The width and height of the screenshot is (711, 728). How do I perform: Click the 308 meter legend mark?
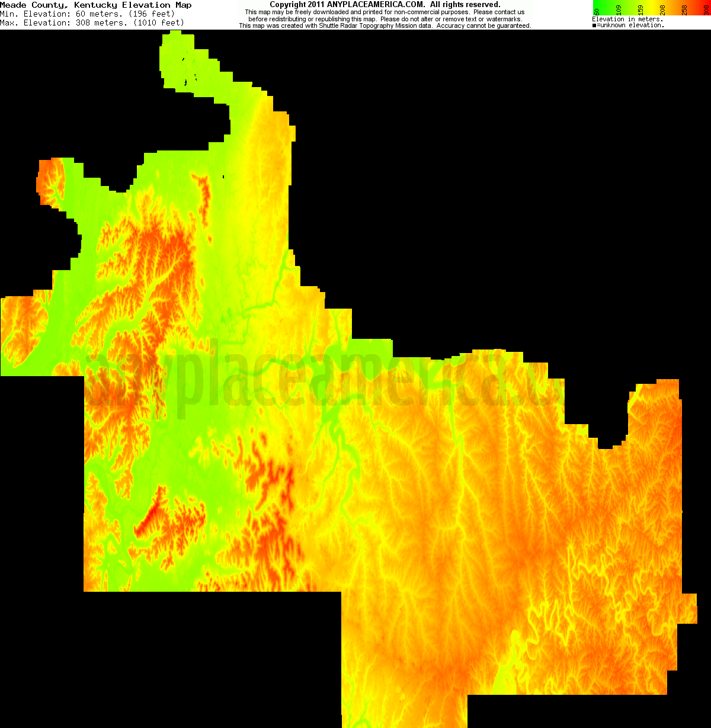[706, 10]
